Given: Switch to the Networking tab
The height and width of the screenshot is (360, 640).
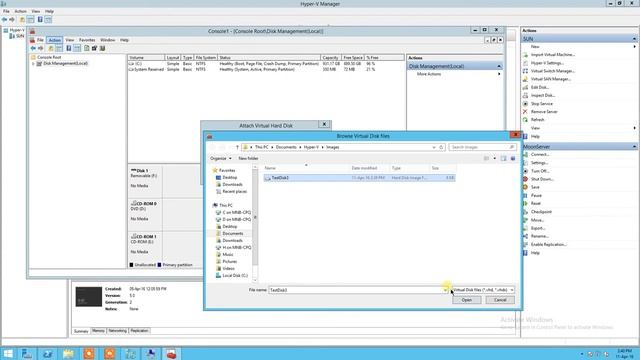Looking at the screenshot, I should tap(118, 331).
